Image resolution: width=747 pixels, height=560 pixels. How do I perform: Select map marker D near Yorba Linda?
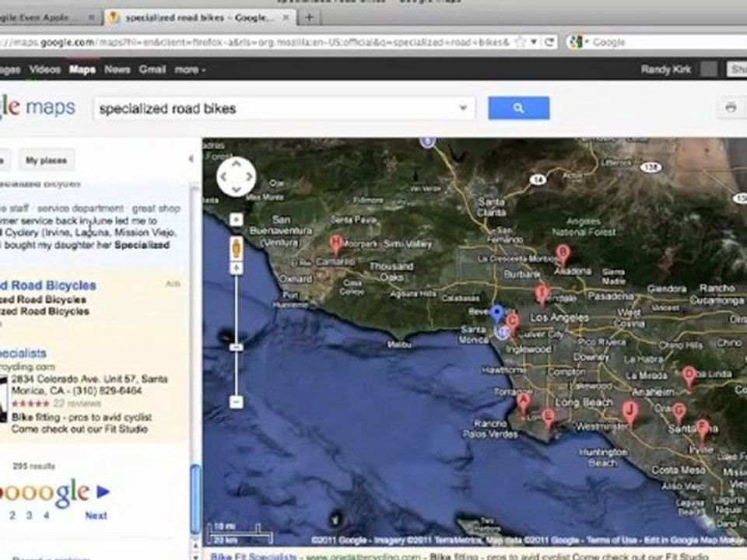click(x=689, y=379)
